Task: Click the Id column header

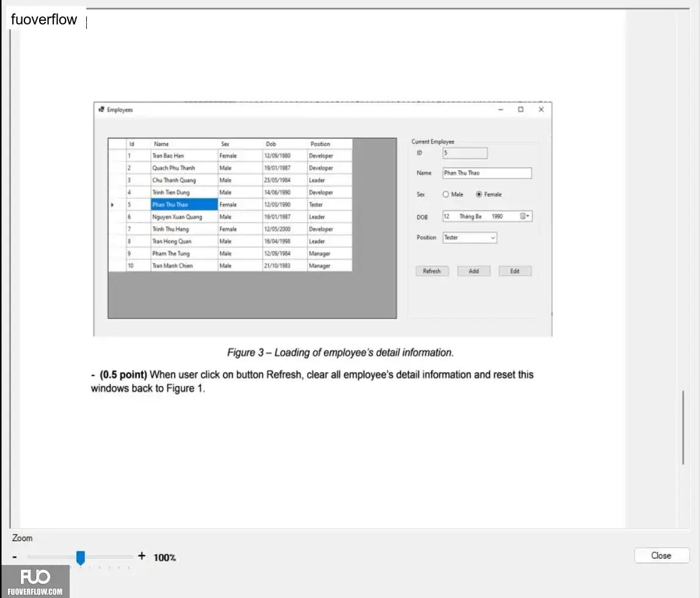Action: point(138,144)
